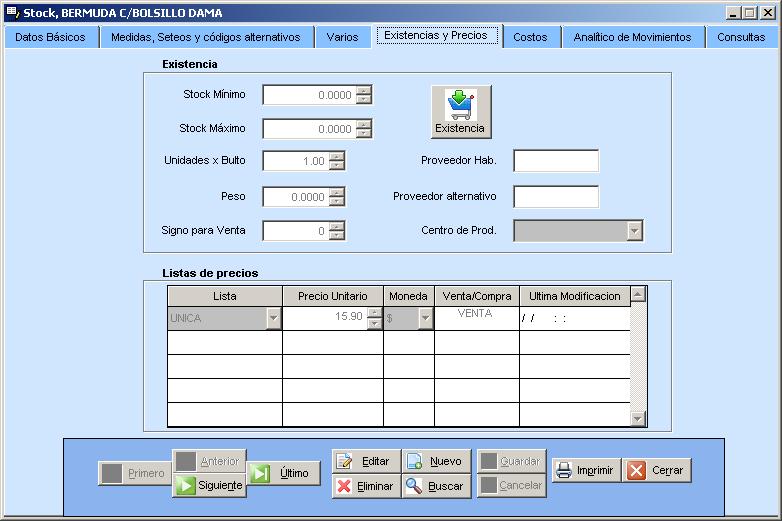
Task: Expand the Centro de Prod. dropdown
Action: pos(634,231)
